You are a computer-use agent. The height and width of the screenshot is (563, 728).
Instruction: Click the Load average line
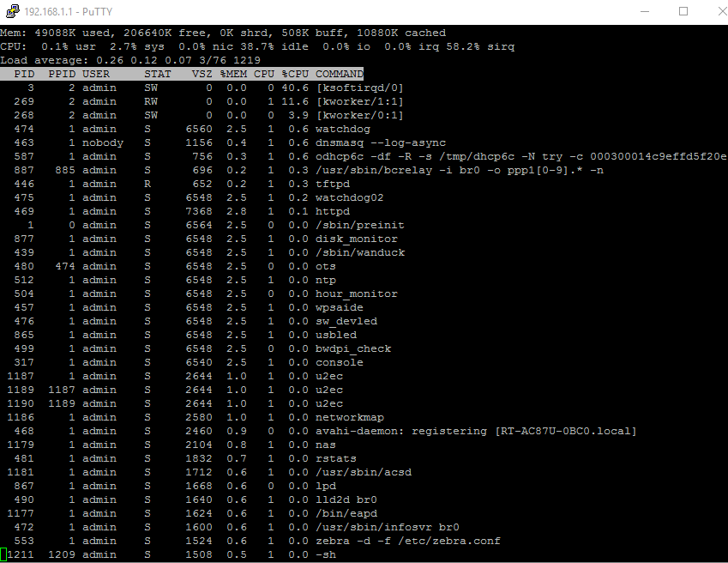(x=130, y=60)
